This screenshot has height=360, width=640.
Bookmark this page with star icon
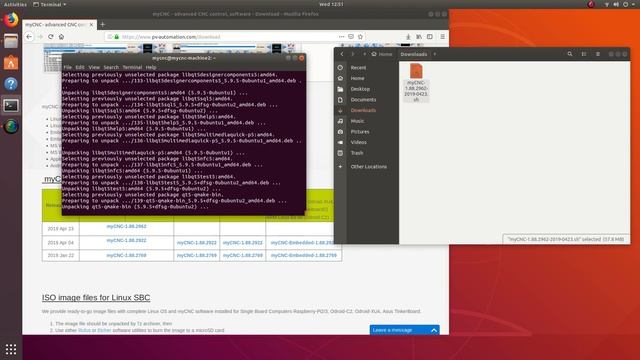pos(360,37)
